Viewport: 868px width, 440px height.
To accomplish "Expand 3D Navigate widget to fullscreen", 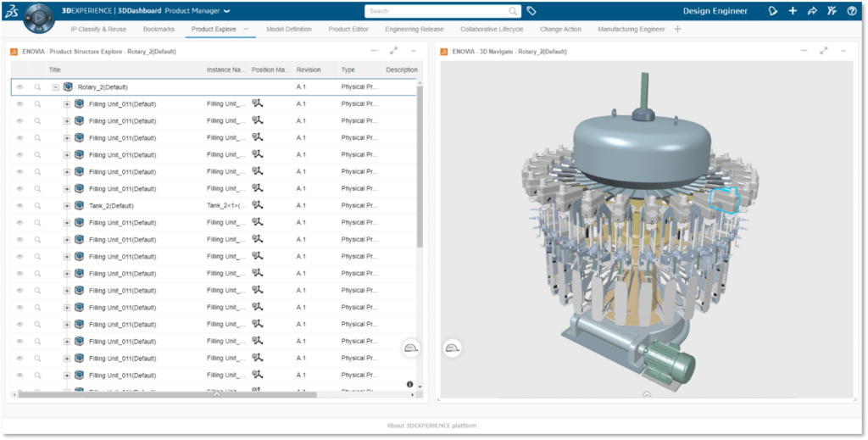I will point(824,51).
